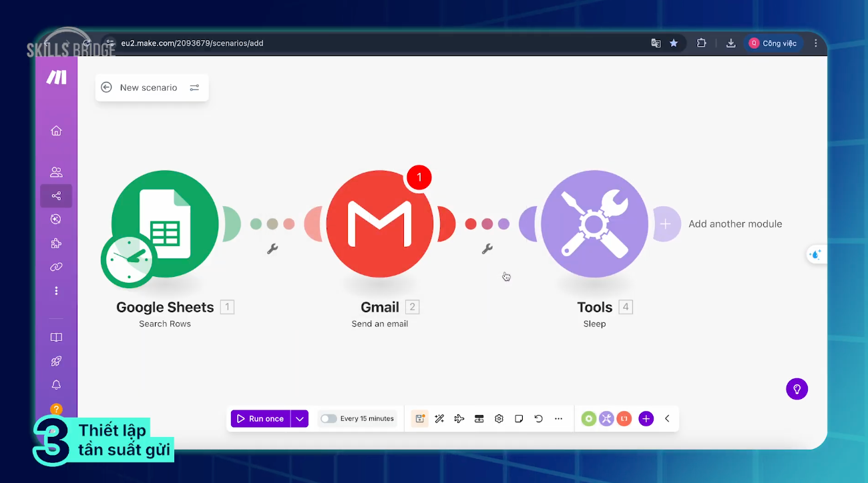868x483 pixels.
Task: Click Add another module plus button
Action: (x=666, y=224)
